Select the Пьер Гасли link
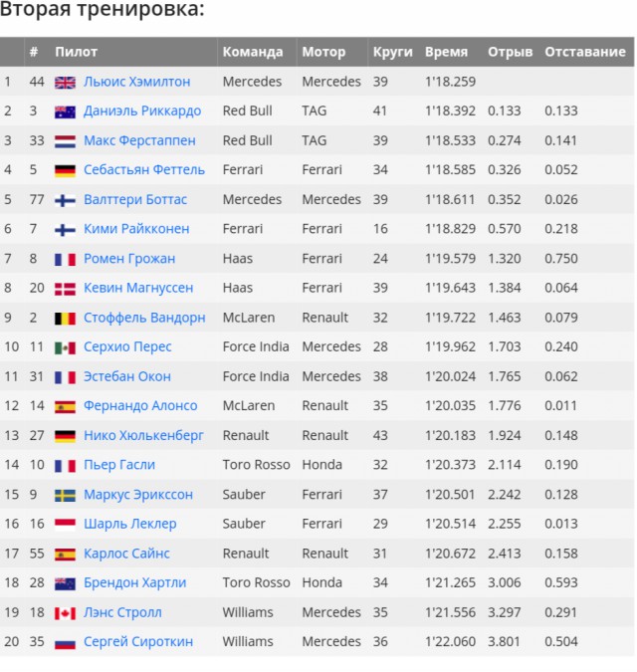This screenshot has height=672, width=637. click(119, 465)
